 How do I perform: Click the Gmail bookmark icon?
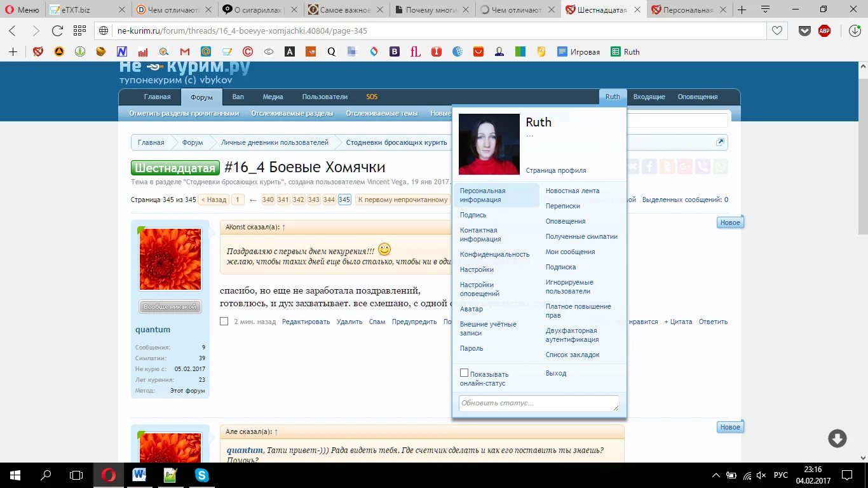(x=185, y=52)
